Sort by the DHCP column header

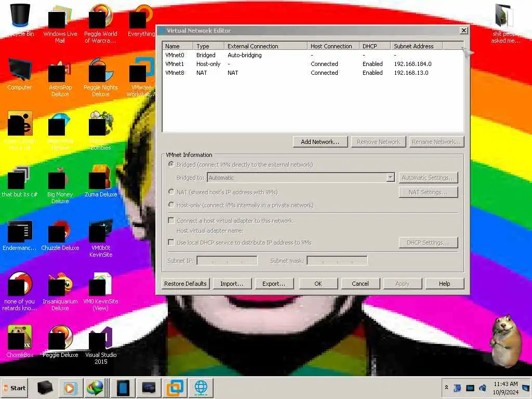tap(375, 46)
